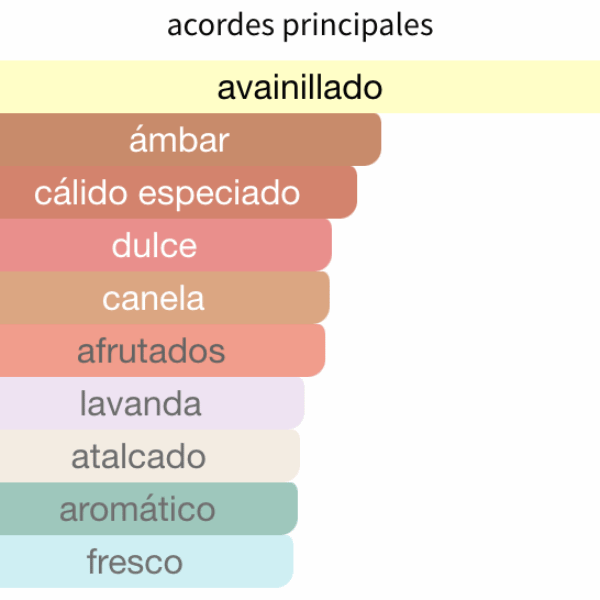
Task: Click the word avainillado label
Action: click(300, 88)
